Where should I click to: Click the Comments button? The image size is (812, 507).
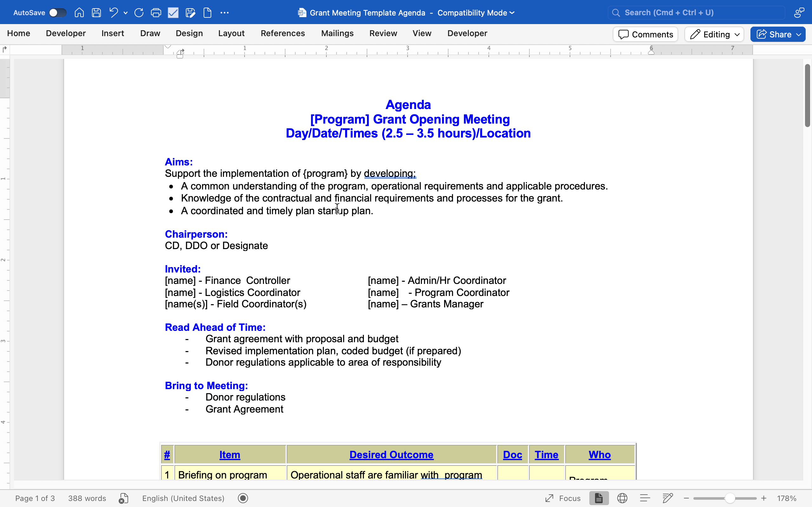tap(645, 34)
